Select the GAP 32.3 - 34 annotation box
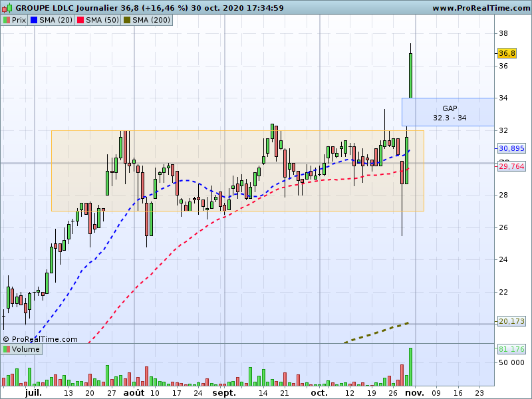This screenshot has width=532, height=399. tap(448, 112)
